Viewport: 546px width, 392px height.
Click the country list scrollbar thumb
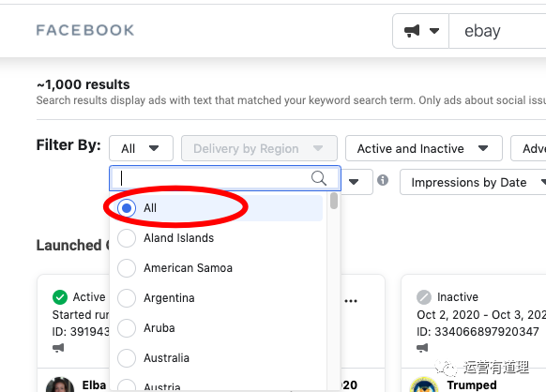334,201
